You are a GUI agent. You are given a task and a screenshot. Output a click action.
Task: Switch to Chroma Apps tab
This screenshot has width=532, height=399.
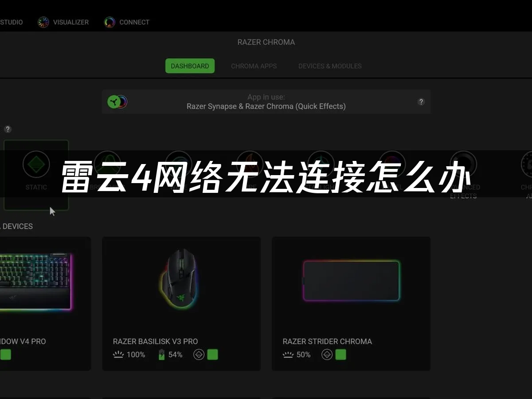pyautogui.click(x=254, y=66)
